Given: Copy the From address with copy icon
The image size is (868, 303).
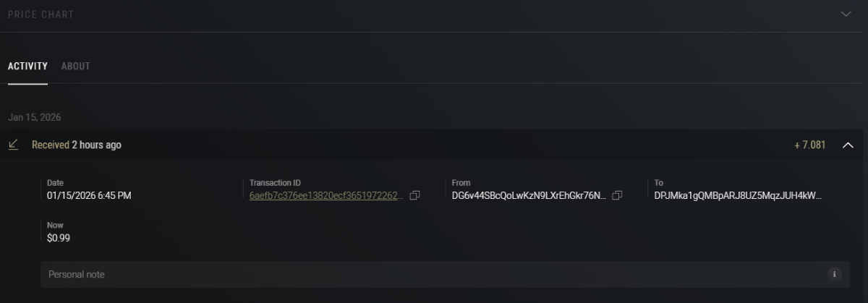Looking at the screenshot, I should (617, 196).
